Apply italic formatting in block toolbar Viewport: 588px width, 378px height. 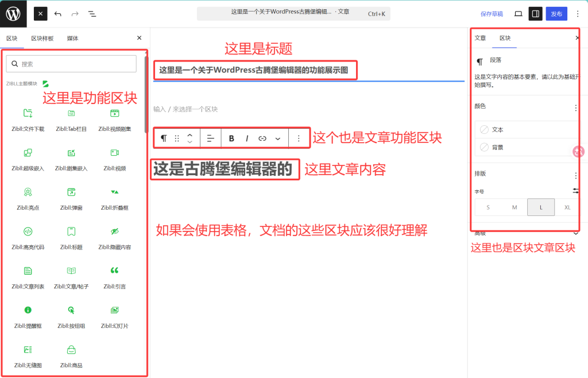(x=247, y=138)
